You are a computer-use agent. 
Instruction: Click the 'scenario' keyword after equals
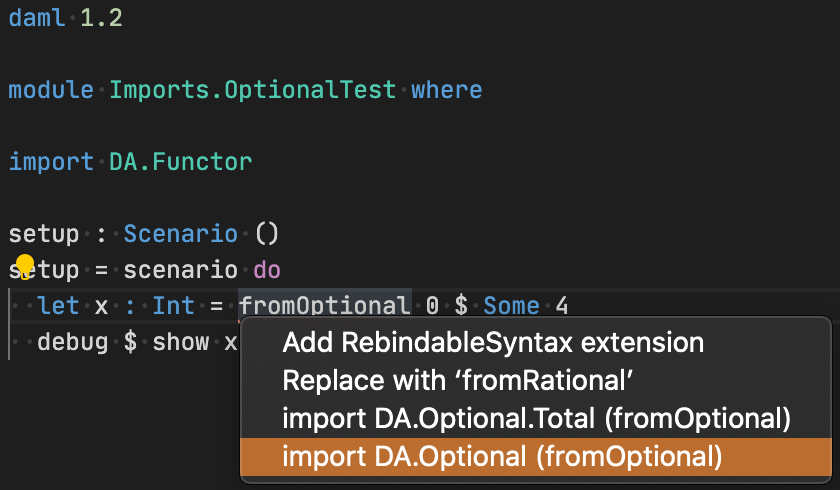pos(181,270)
